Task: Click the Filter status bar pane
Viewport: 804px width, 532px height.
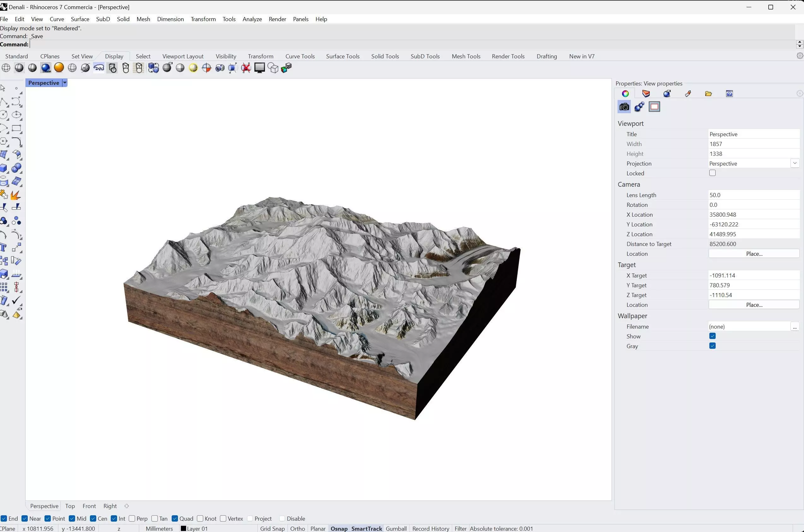Action: point(461,529)
